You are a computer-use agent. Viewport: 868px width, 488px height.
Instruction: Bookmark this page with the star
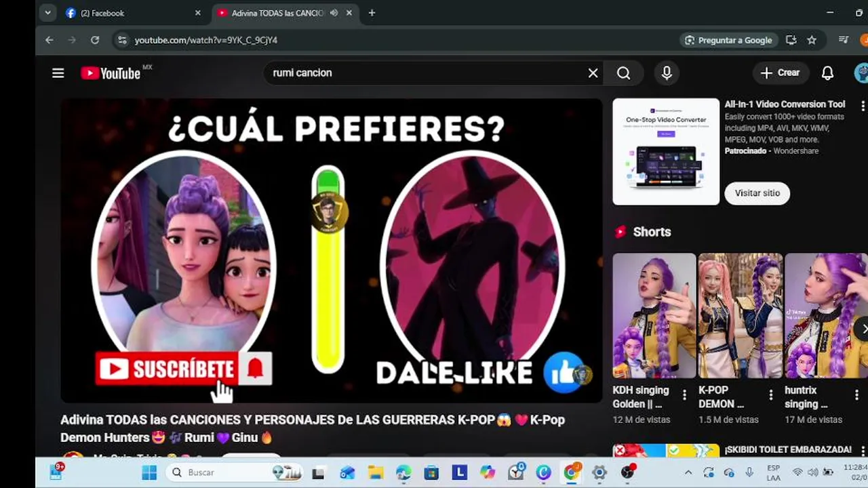[812, 40]
